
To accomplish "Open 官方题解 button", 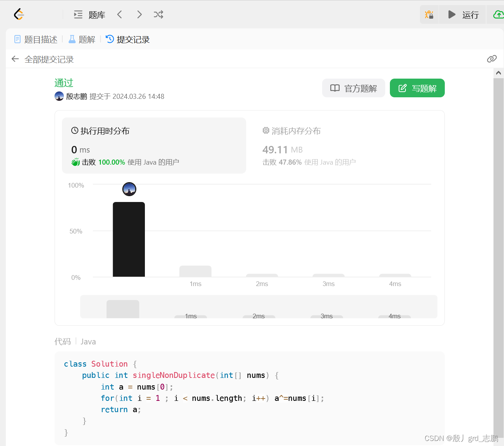I will (354, 88).
